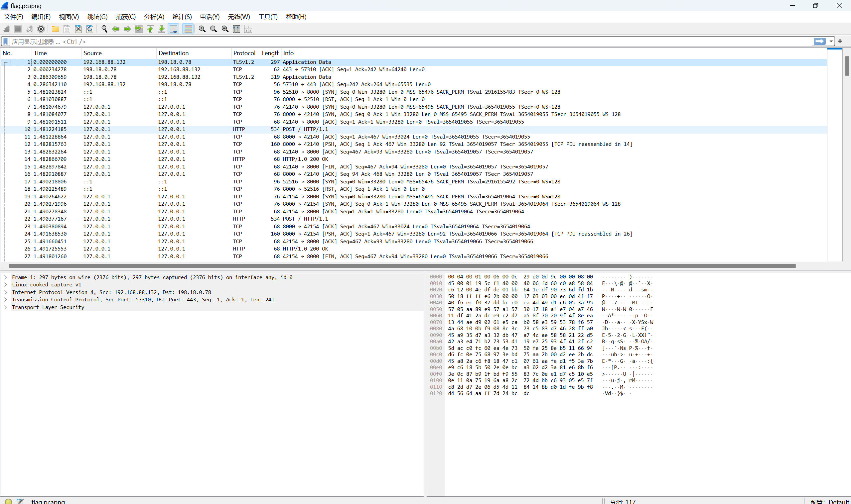Jump to the last packet
Screen dimensions: 851x504
click(162, 29)
